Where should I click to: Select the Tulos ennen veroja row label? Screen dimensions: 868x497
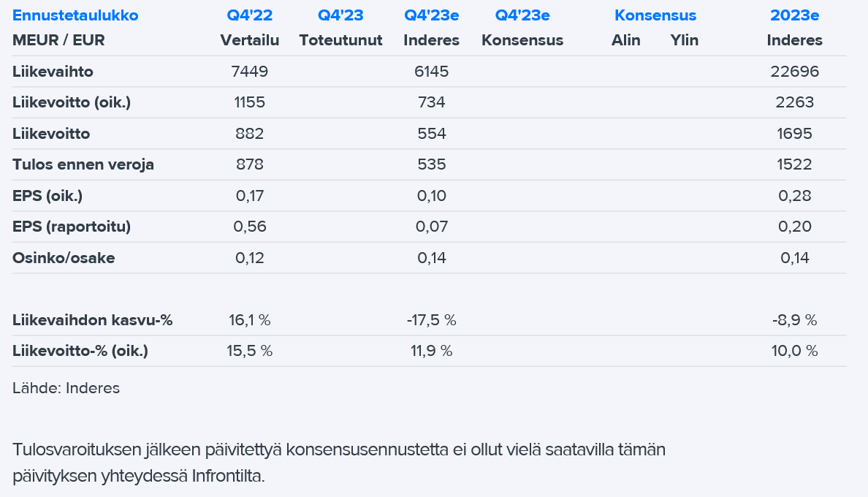click(83, 164)
